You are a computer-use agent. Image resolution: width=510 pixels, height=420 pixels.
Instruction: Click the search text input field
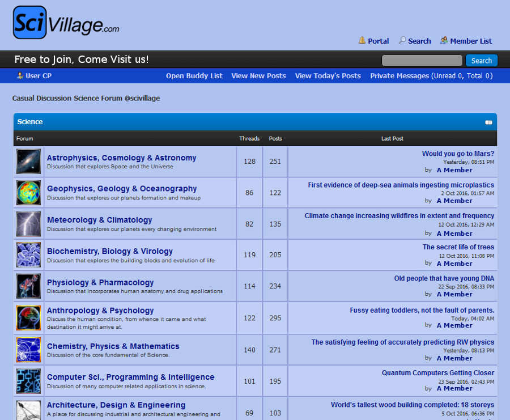(x=422, y=60)
